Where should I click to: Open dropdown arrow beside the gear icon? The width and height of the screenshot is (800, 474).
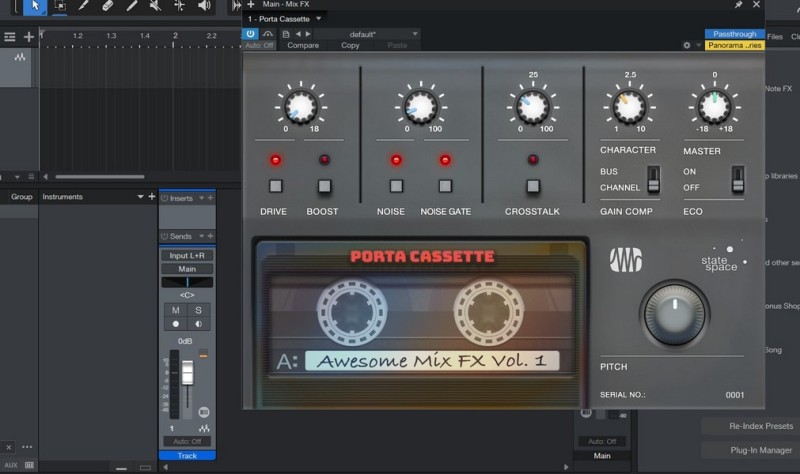[x=698, y=45]
